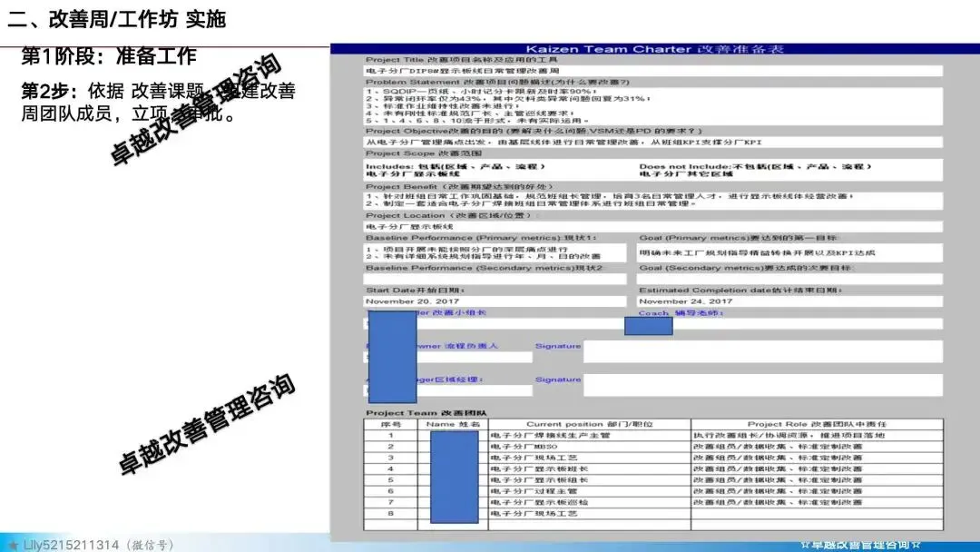980x552 pixels.
Task: Click Baseline Performance (Primary metrics) label
Action: click(x=481, y=238)
